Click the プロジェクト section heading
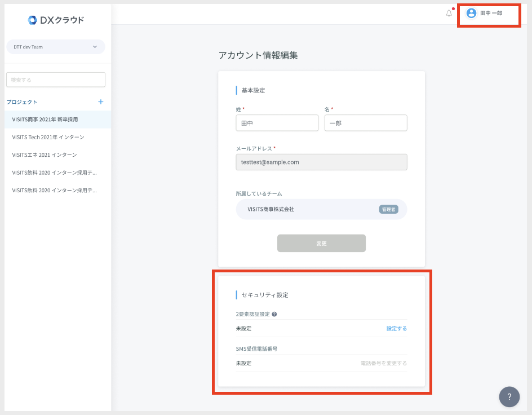The width and height of the screenshot is (532, 415). 22,102
